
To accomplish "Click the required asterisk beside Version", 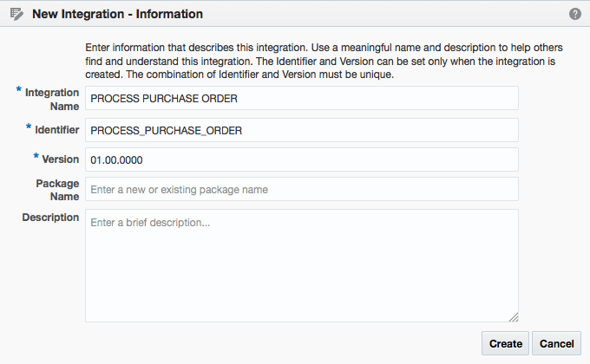I will (36, 156).
